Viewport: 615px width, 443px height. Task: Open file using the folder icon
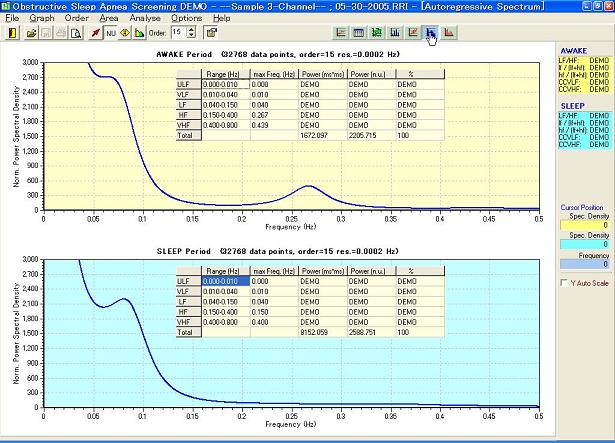pyautogui.click(x=32, y=32)
